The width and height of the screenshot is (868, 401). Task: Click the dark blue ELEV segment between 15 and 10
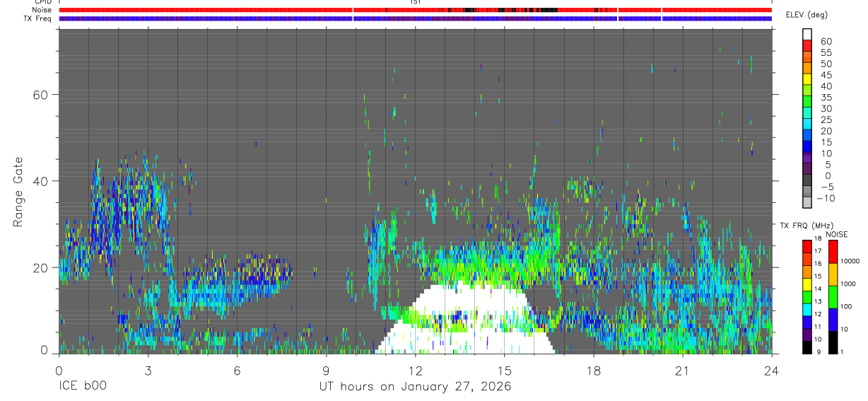pyautogui.click(x=807, y=146)
